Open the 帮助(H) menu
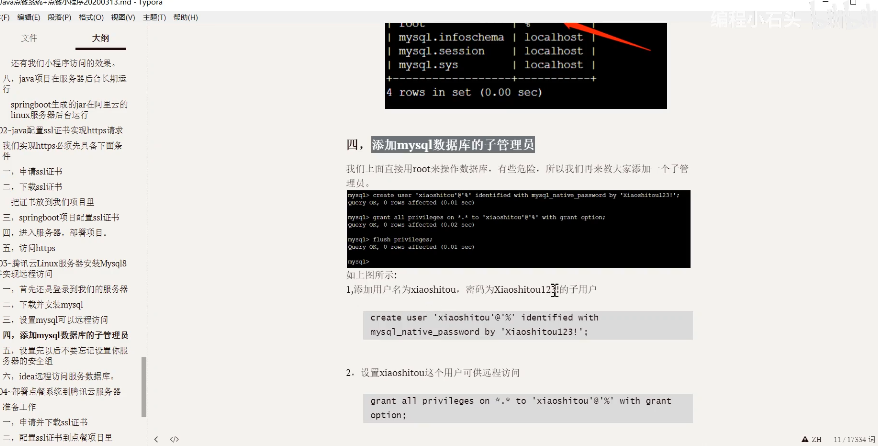Image resolution: width=878 pixels, height=446 pixels. (x=186, y=17)
